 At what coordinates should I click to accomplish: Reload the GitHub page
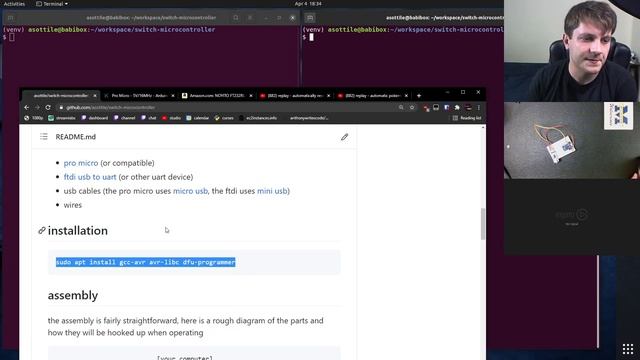click(48, 107)
